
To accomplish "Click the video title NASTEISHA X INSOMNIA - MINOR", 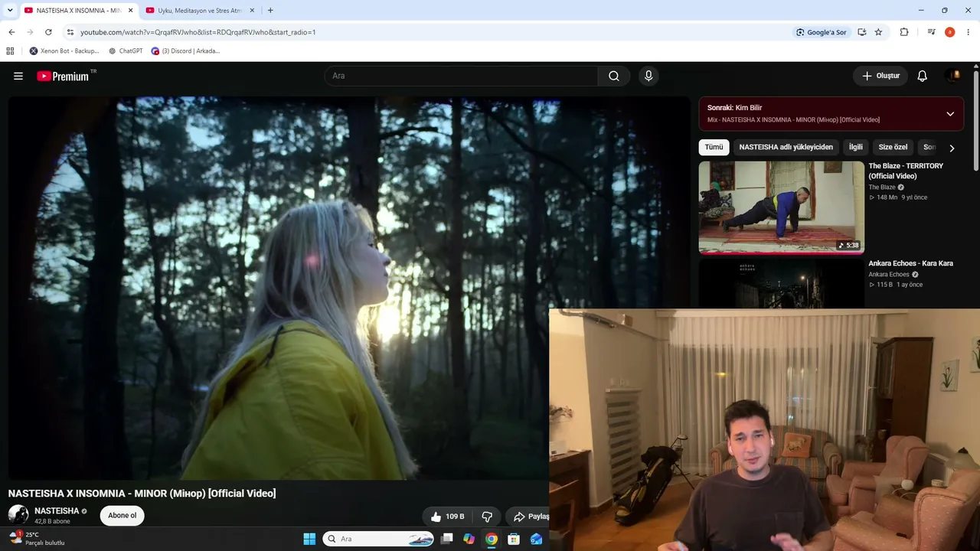I will 142,494.
